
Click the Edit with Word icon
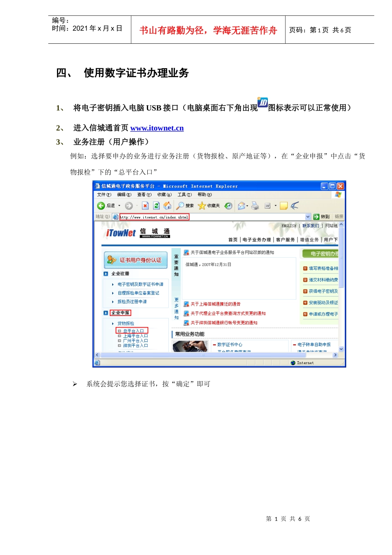[267, 206]
